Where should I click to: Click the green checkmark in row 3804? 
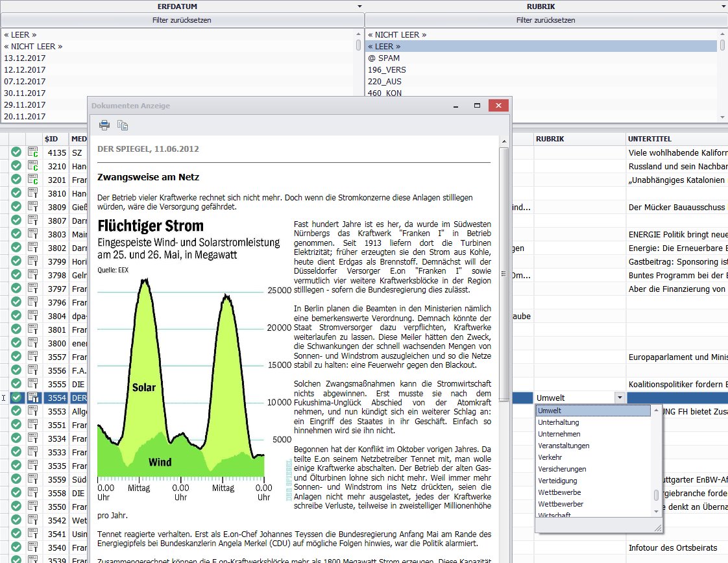pos(16,316)
